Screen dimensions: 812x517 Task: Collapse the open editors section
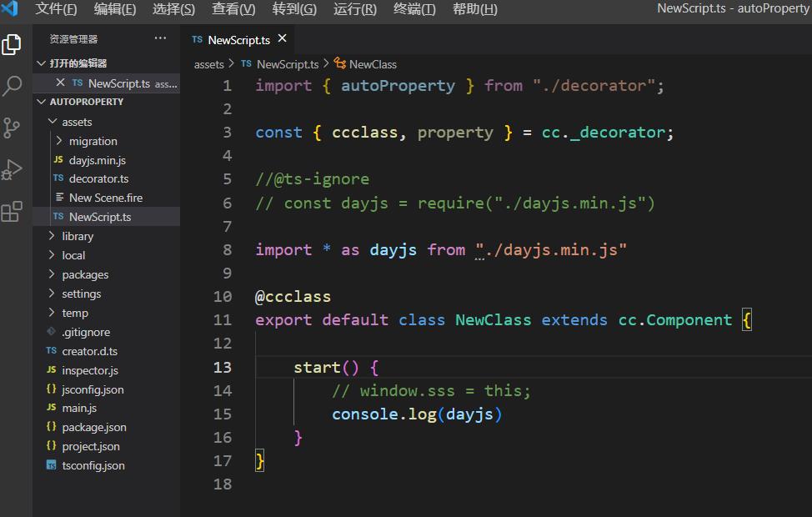pos(42,63)
